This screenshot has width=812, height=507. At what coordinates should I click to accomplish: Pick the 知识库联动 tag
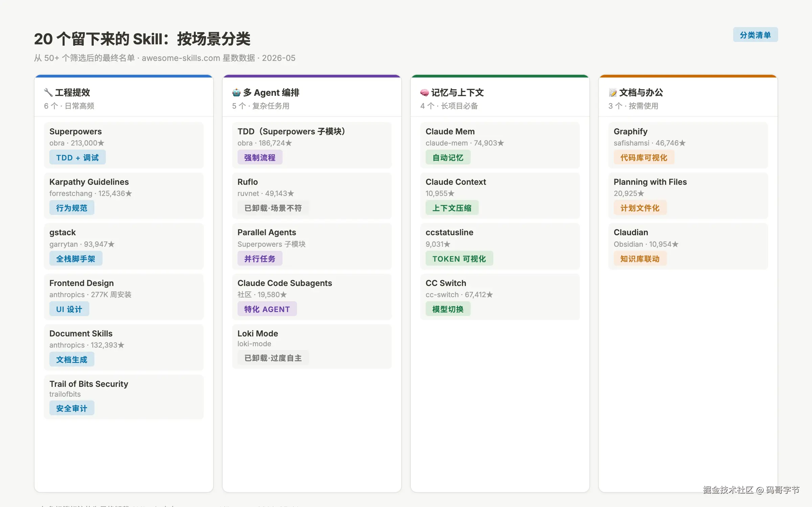(640, 259)
